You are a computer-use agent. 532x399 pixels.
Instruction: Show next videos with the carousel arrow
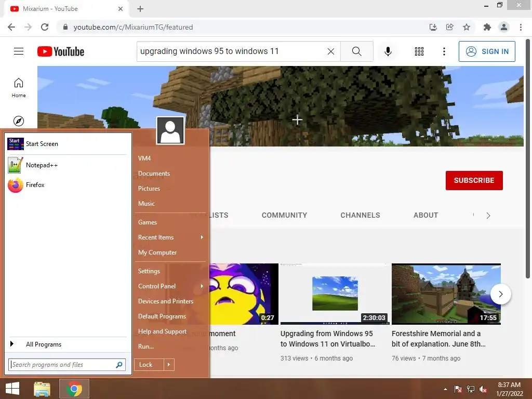click(500, 294)
